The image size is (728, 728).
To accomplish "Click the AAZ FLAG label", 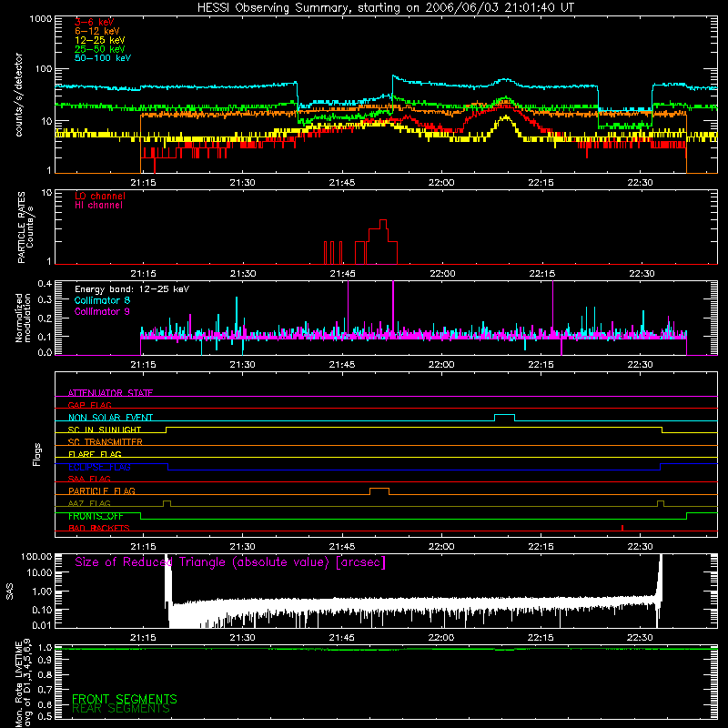I will point(89,503).
